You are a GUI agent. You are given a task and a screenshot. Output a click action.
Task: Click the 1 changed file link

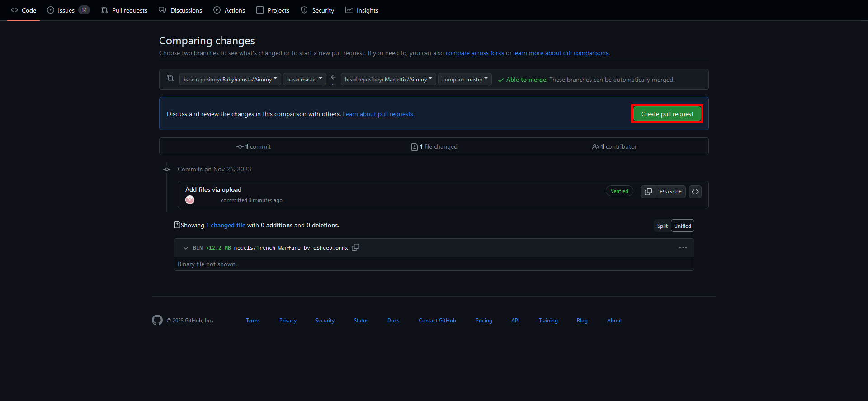(x=226, y=225)
